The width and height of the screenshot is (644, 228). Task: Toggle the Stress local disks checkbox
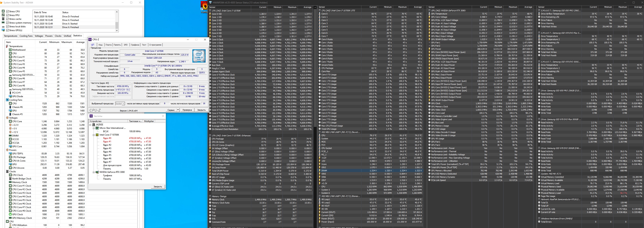(x=8, y=27)
